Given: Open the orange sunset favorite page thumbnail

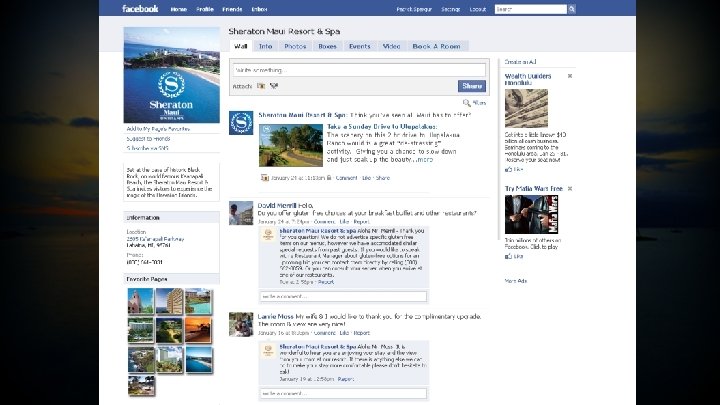Looking at the screenshot, I should pos(198,330).
